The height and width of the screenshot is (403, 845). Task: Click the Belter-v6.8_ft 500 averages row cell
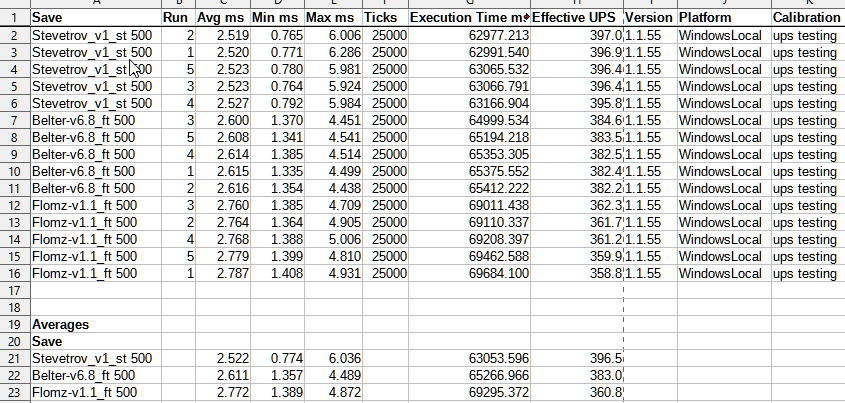point(94,375)
